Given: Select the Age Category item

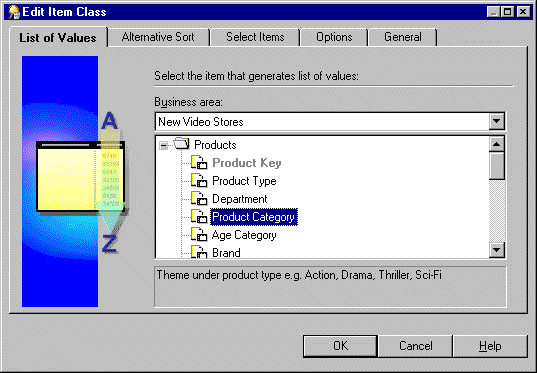Looking at the screenshot, I should point(244,235).
